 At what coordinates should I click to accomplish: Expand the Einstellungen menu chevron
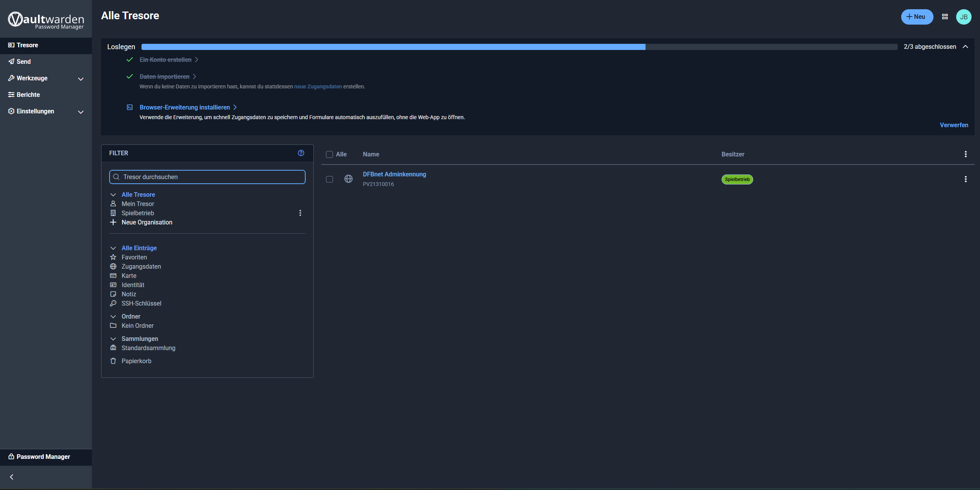[x=81, y=112]
